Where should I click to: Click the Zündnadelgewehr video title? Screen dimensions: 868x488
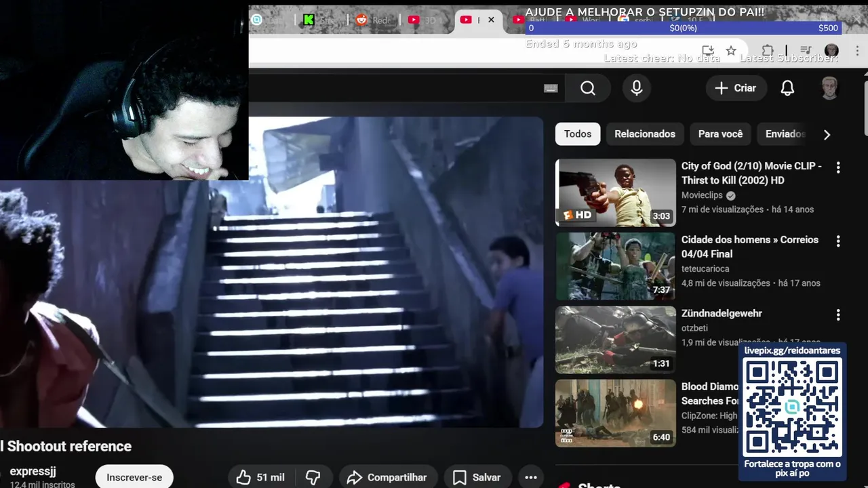point(722,313)
